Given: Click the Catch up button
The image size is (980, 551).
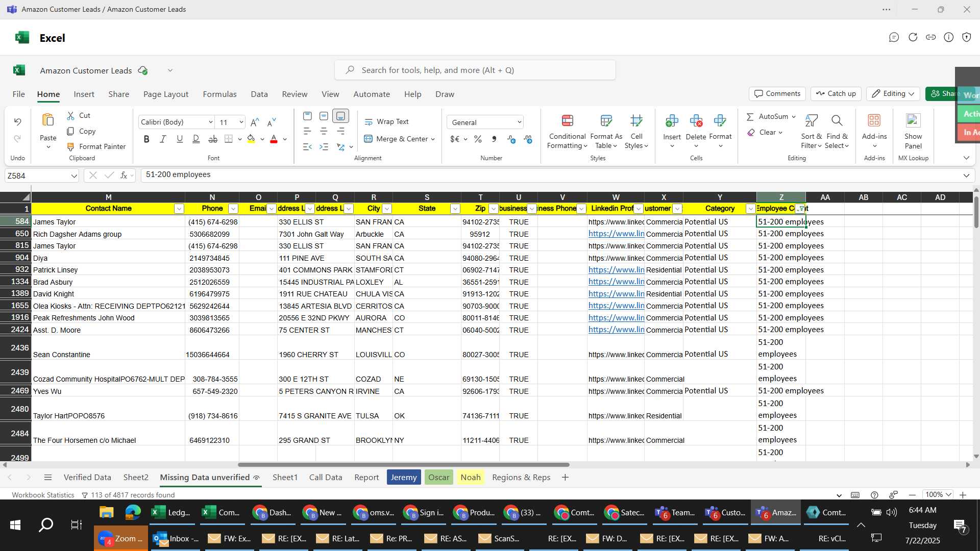Looking at the screenshot, I should [836, 94].
